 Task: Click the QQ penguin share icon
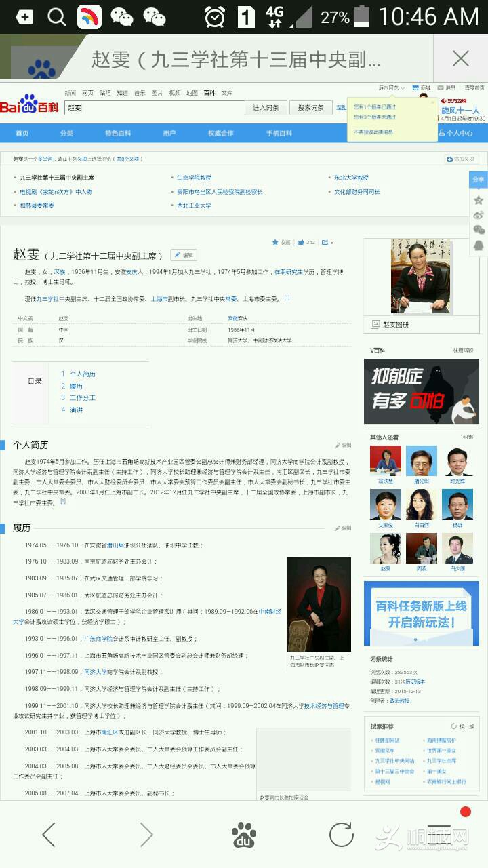pos(479,245)
